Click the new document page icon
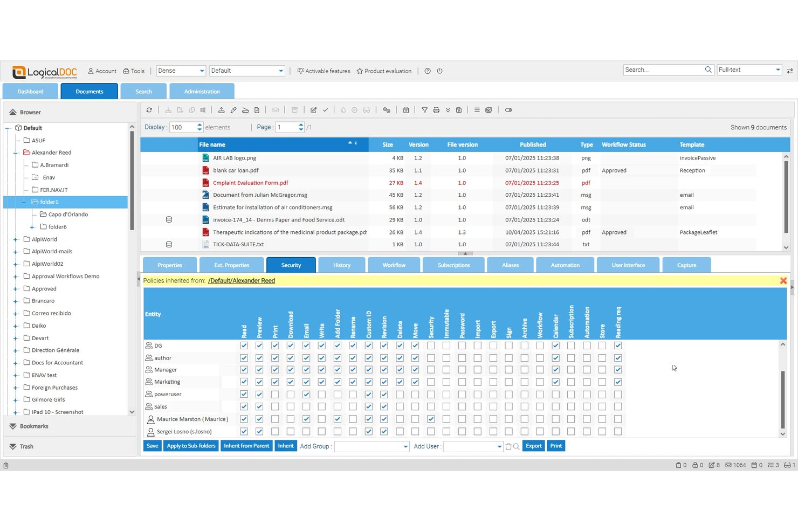Viewport: 798px width, 532px height. point(257,110)
